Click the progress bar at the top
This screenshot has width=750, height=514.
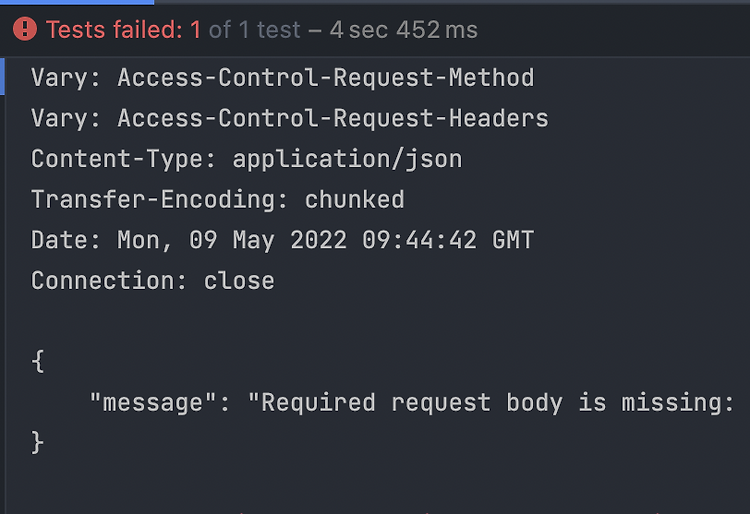coord(375,2)
